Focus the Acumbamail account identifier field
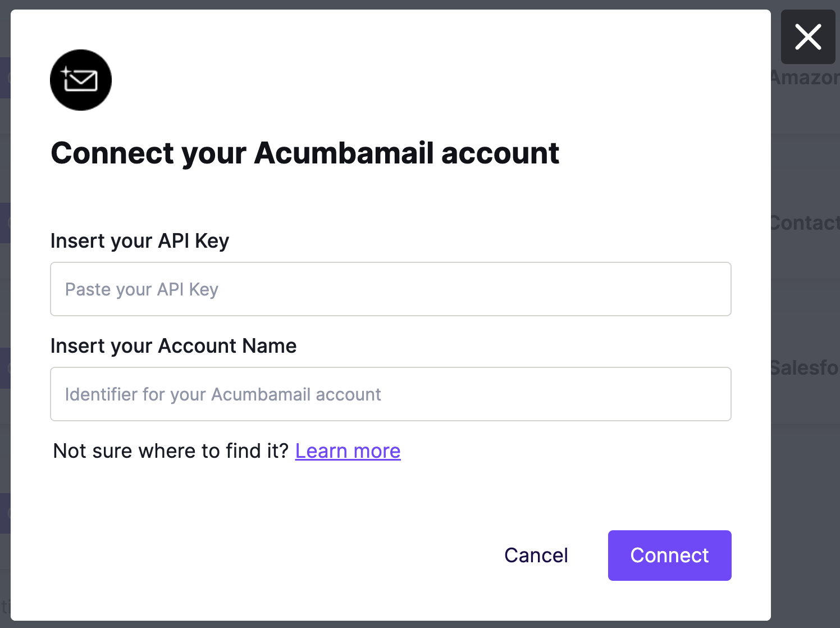840x628 pixels. point(391,394)
